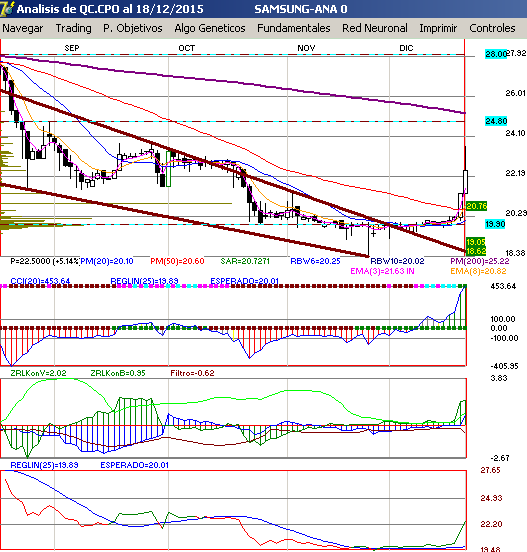Click the RBW6=20.25 indicator label
This screenshot has width=527, height=552.
(x=315, y=261)
